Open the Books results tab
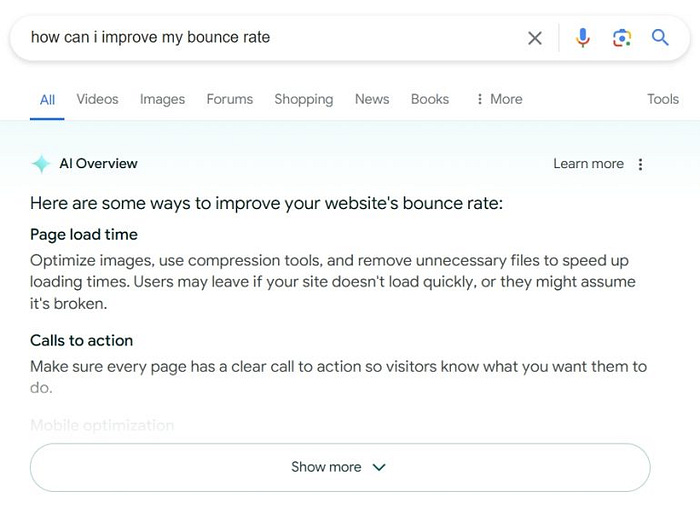Screen dimensions: 700x510 (430, 99)
